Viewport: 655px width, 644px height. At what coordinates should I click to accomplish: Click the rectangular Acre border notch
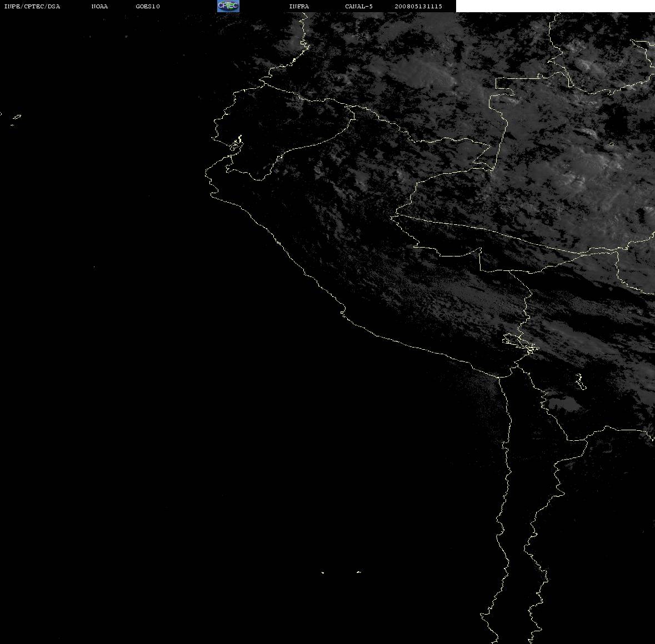click(506, 83)
